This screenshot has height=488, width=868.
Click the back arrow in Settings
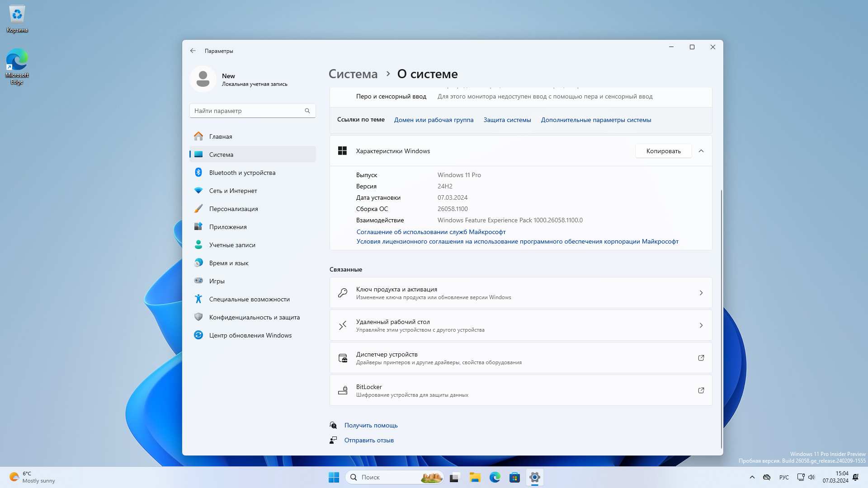pos(193,51)
